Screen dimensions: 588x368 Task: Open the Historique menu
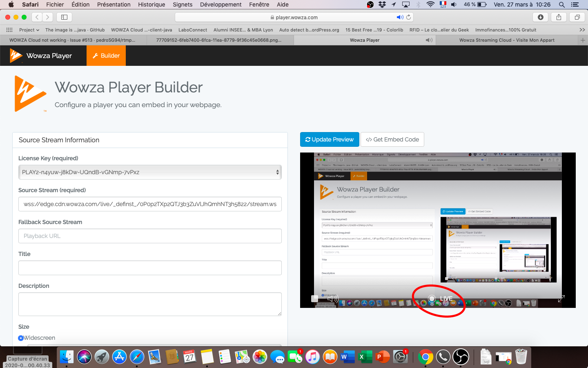[151, 4]
